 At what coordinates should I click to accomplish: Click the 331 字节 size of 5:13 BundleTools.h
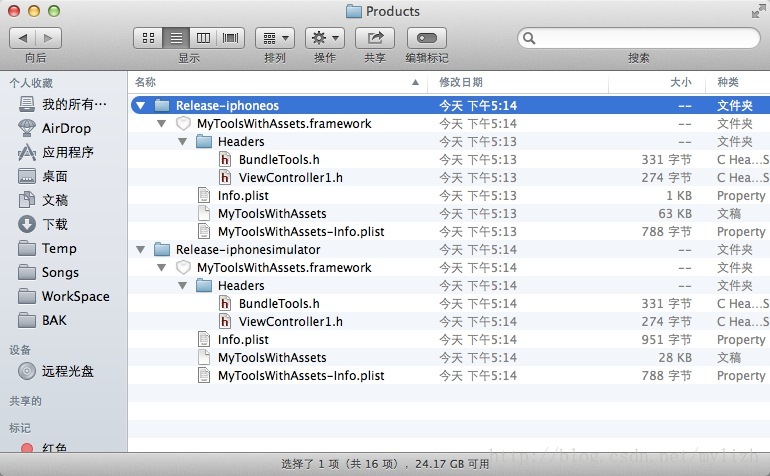click(x=666, y=160)
